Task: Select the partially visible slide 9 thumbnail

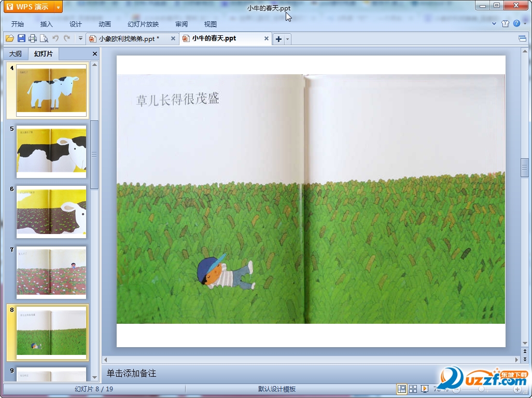Action: click(51, 374)
